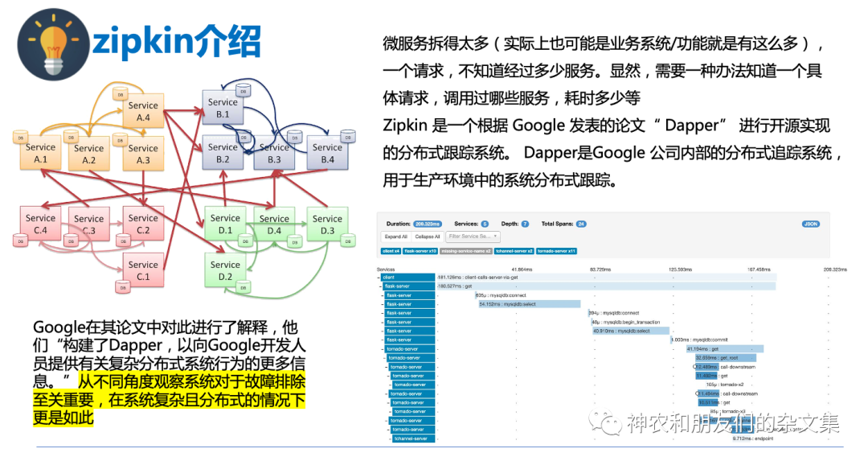Viewport: 868px width, 461px height.
Task: Select the tornado-server x11 service tag
Action: click(x=556, y=251)
